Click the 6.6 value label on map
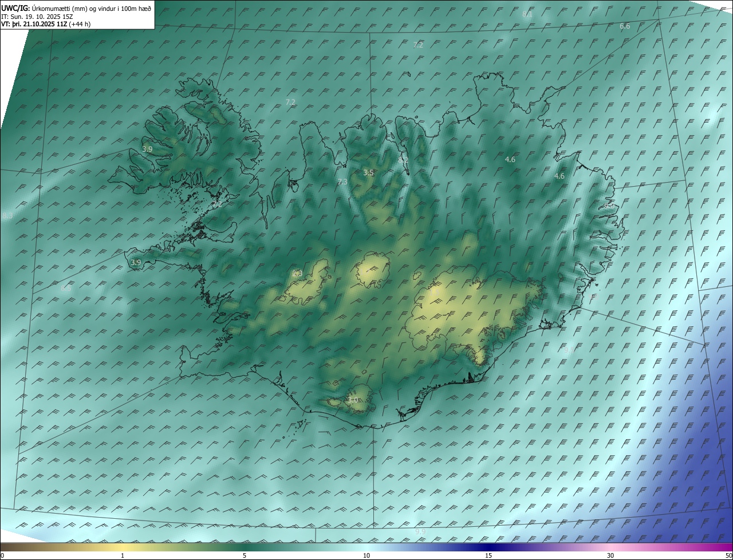733x560 pixels. pos(625,26)
